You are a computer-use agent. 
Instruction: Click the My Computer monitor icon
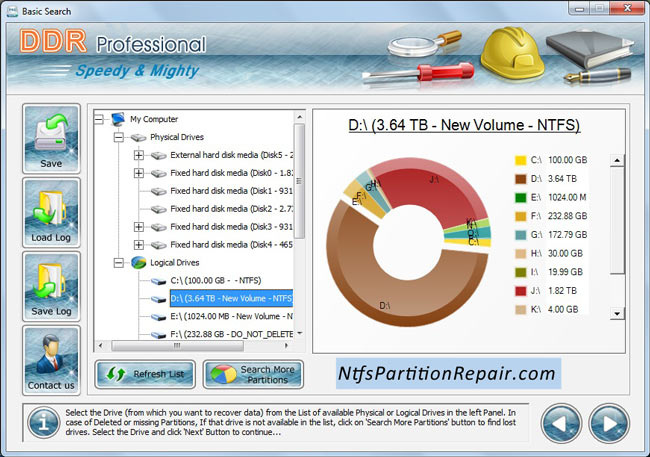point(118,119)
